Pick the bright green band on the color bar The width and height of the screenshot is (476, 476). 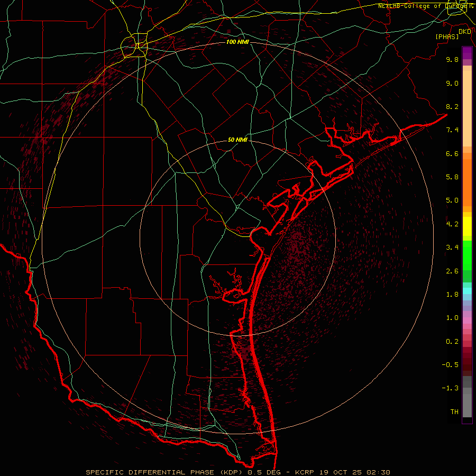(467, 255)
